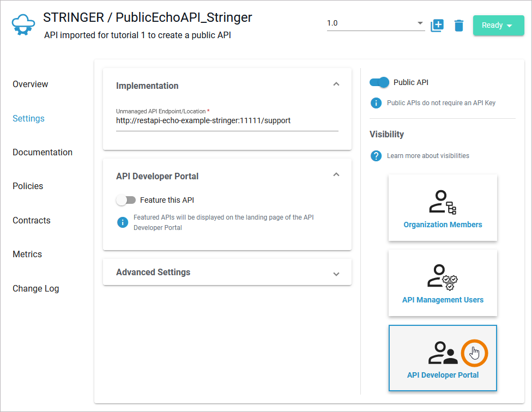This screenshot has height=412, width=532.
Task: Click the visibility help question mark icon
Action: coord(376,156)
